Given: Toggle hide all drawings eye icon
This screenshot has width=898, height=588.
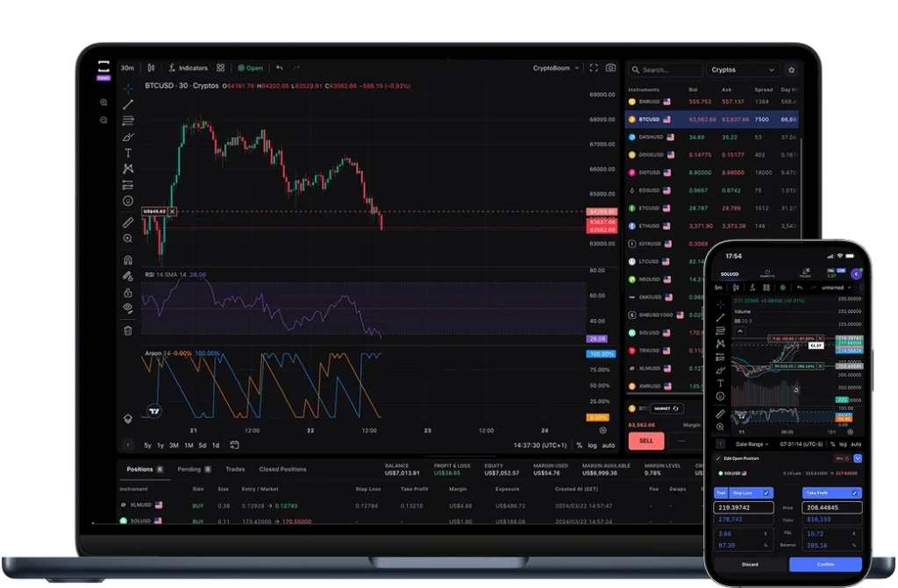Looking at the screenshot, I should (x=128, y=308).
